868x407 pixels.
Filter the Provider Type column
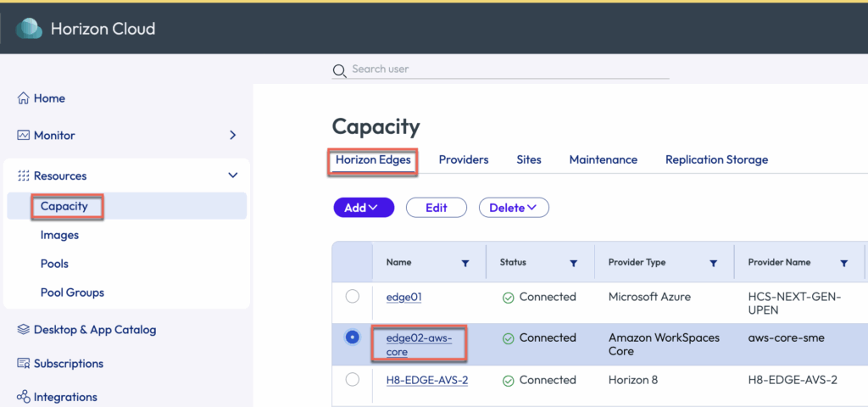[x=713, y=264]
